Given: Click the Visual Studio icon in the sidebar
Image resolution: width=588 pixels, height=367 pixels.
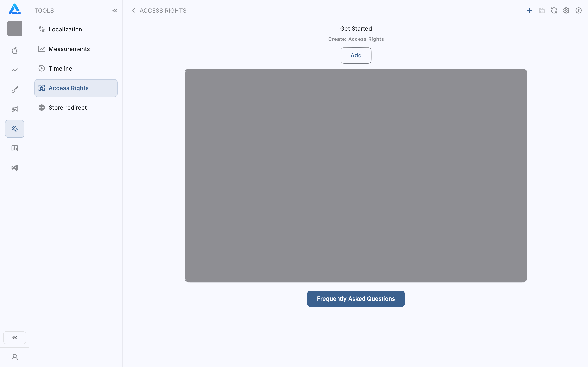Looking at the screenshot, I should tap(14, 168).
